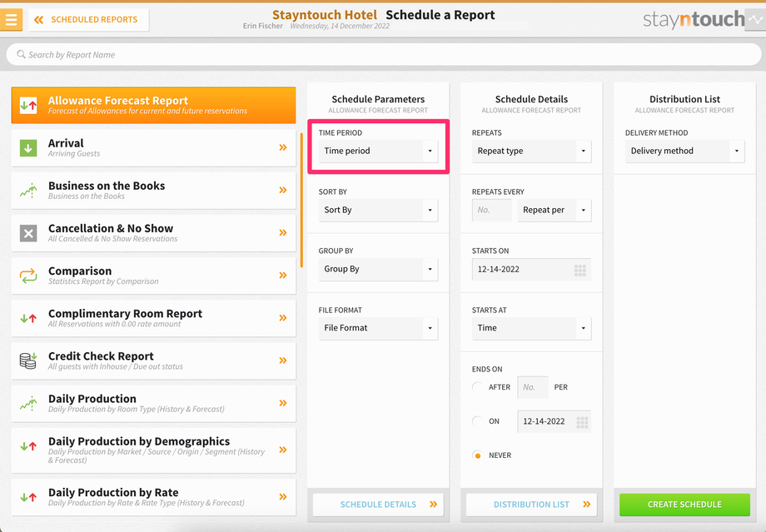The width and height of the screenshot is (766, 532).
Task: Click the activity pulse icon beside logo
Action: coord(756,19)
